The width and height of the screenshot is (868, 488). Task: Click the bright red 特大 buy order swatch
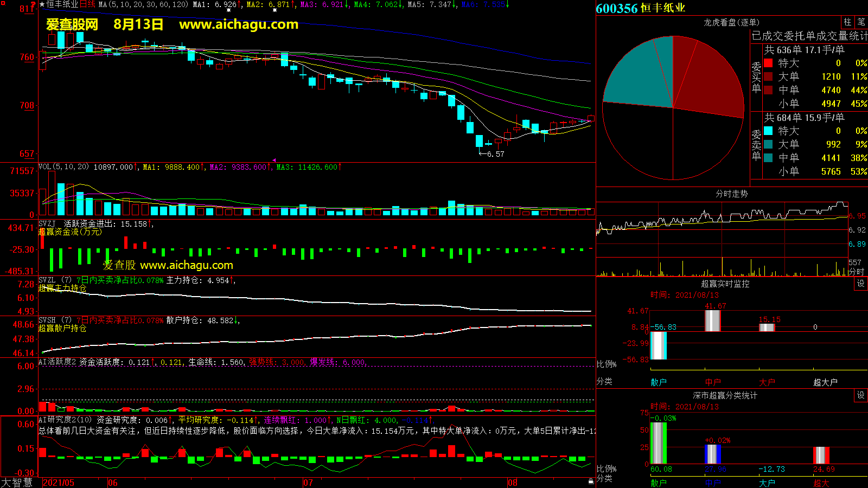[768, 63]
